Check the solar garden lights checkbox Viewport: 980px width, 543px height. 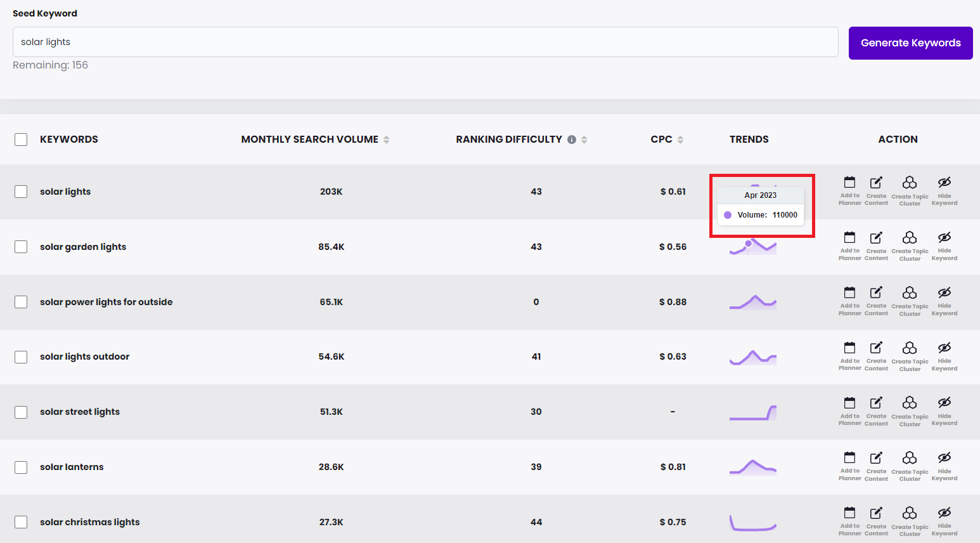tap(21, 247)
